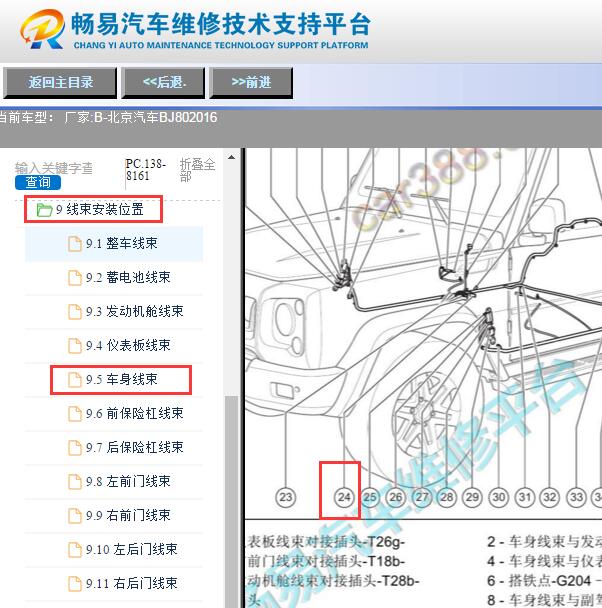Go forward with the >>前进 button

[251, 82]
